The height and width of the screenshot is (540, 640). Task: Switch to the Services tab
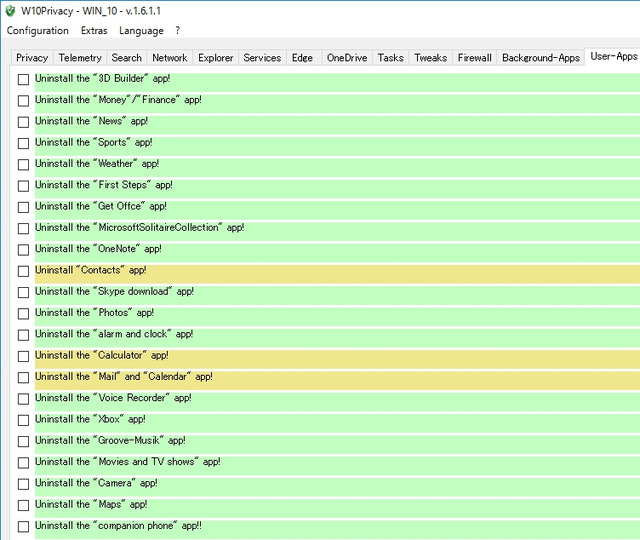[x=262, y=58]
